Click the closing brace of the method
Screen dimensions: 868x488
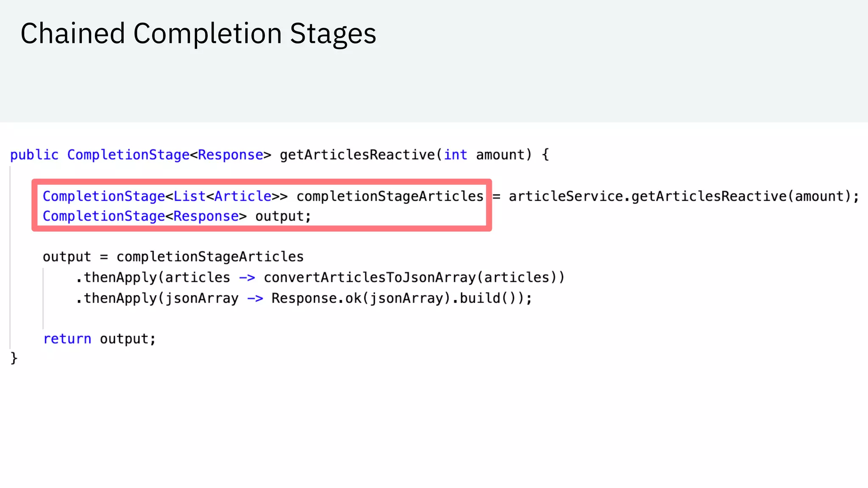14,358
